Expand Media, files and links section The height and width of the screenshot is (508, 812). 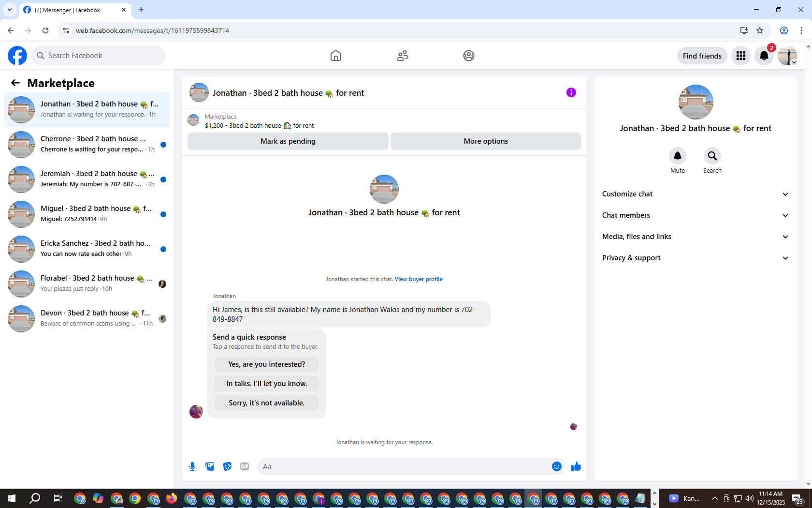coord(696,237)
